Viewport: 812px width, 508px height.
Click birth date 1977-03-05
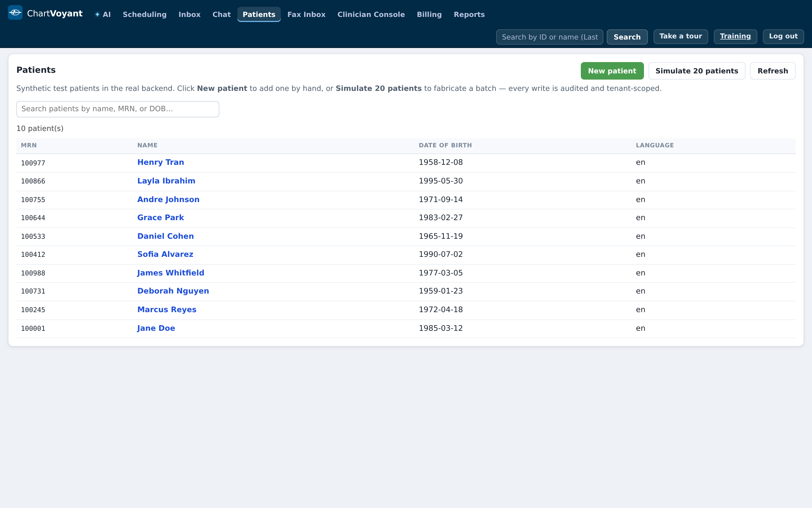click(441, 273)
